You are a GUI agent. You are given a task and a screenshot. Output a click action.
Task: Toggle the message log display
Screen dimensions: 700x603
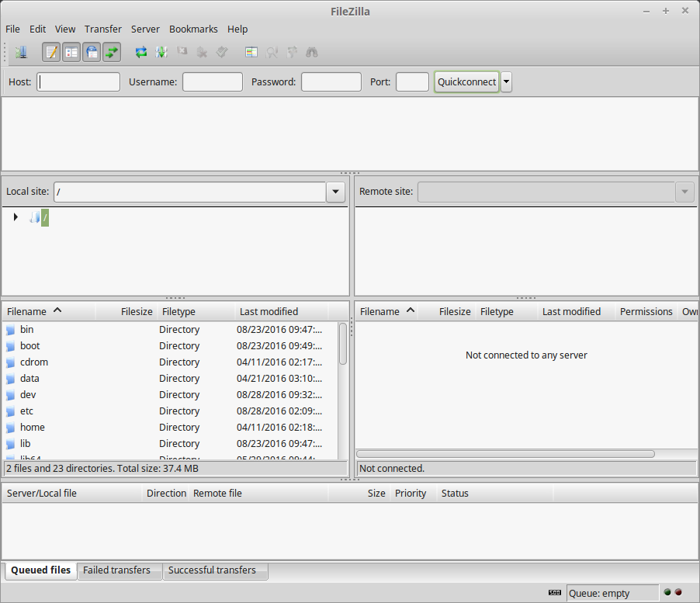(51, 53)
